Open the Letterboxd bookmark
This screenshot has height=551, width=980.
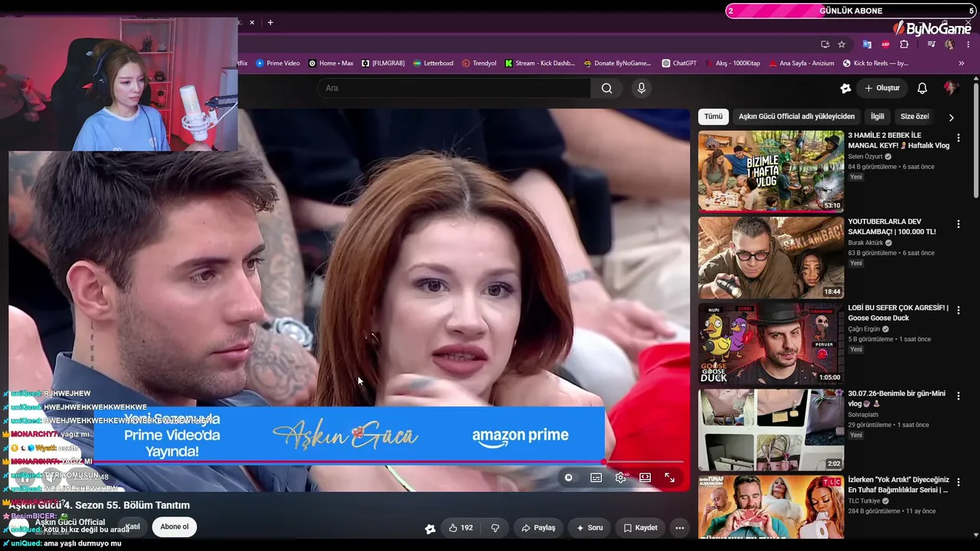(x=433, y=64)
